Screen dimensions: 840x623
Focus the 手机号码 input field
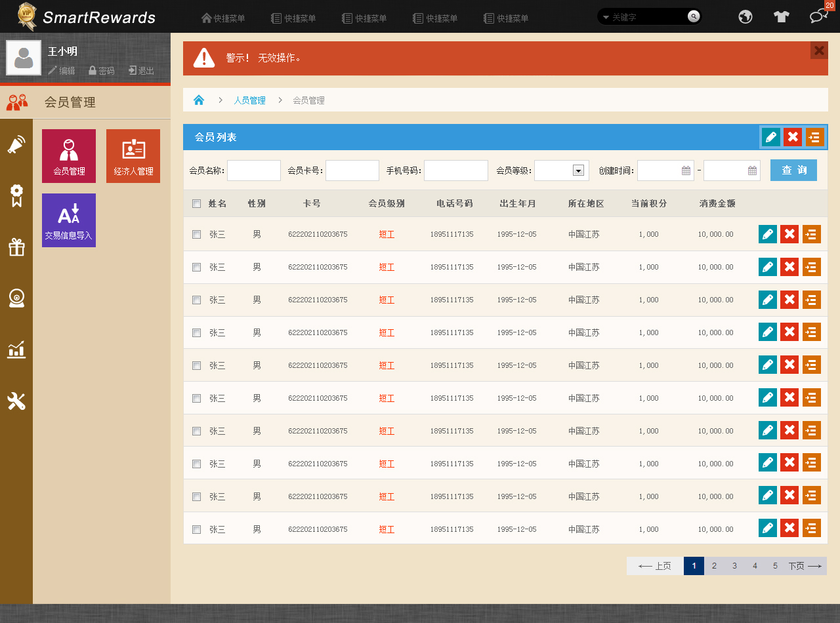[x=456, y=171]
